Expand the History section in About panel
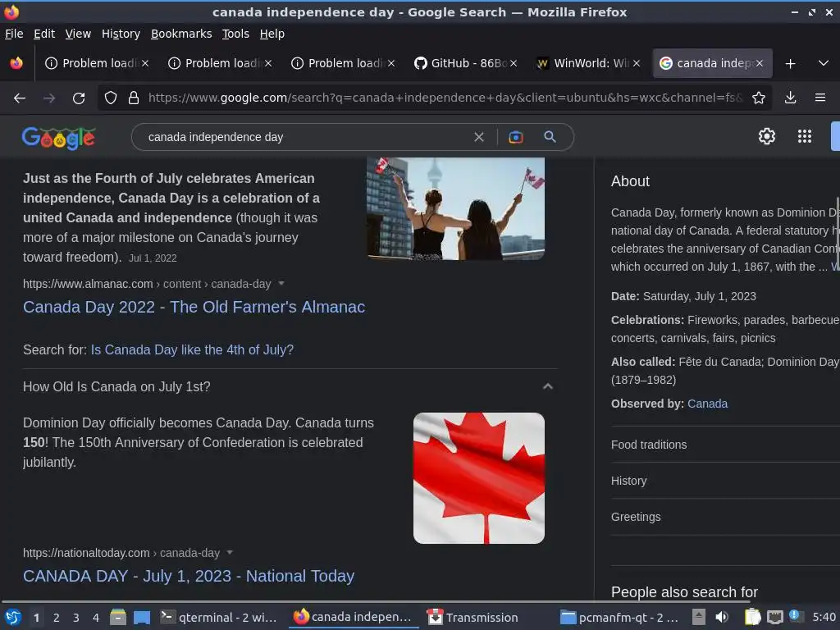The width and height of the screenshot is (840, 630). pos(725,481)
